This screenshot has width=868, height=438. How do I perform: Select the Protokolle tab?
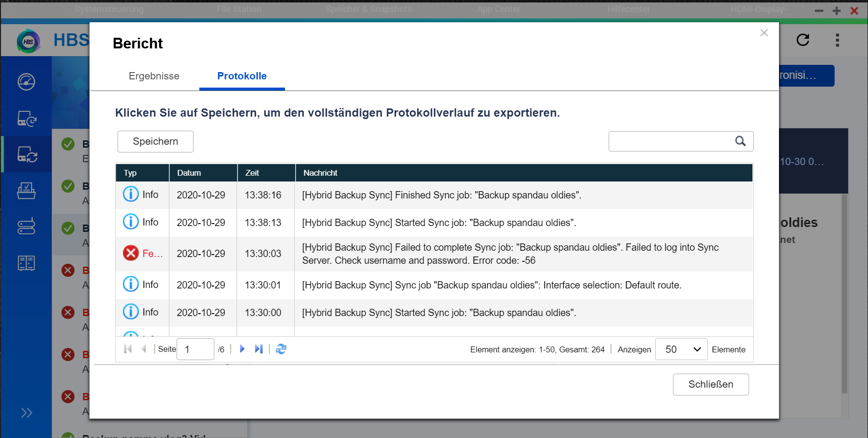pos(242,76)
